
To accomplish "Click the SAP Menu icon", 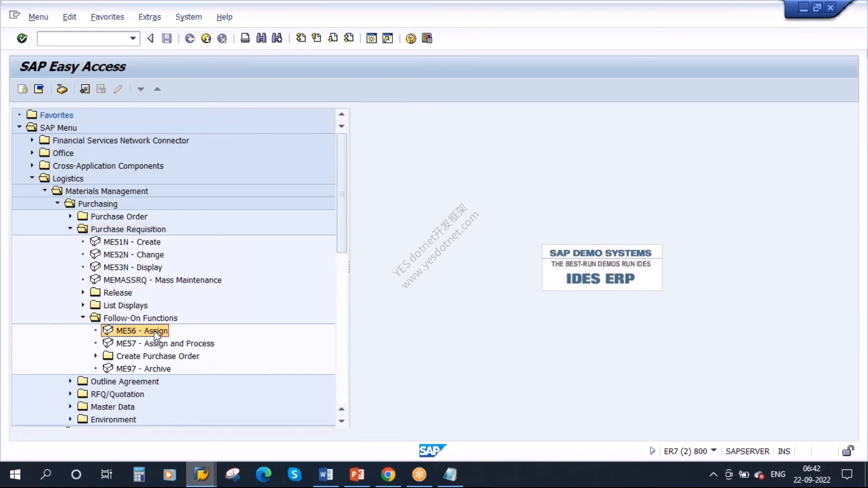I will pos(39,89).
